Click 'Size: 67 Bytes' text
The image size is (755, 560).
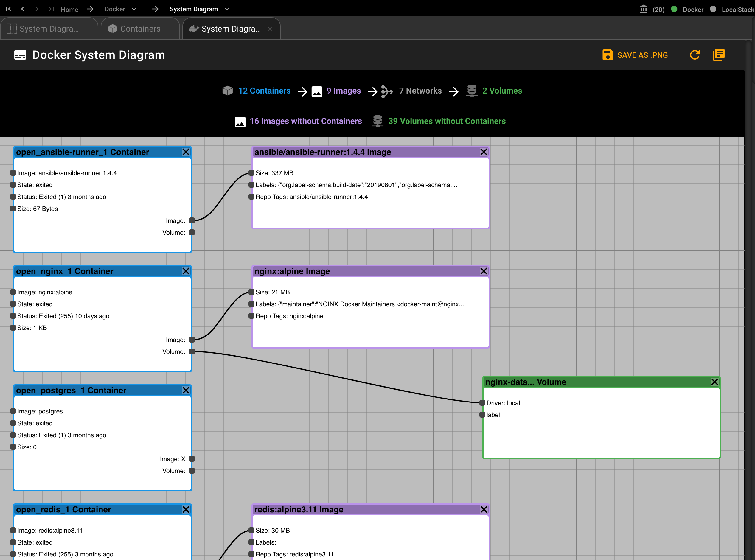coord(38,209)
